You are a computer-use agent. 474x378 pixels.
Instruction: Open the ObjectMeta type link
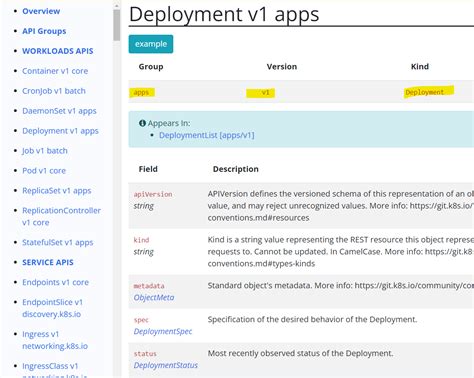[x=154, y=297]
